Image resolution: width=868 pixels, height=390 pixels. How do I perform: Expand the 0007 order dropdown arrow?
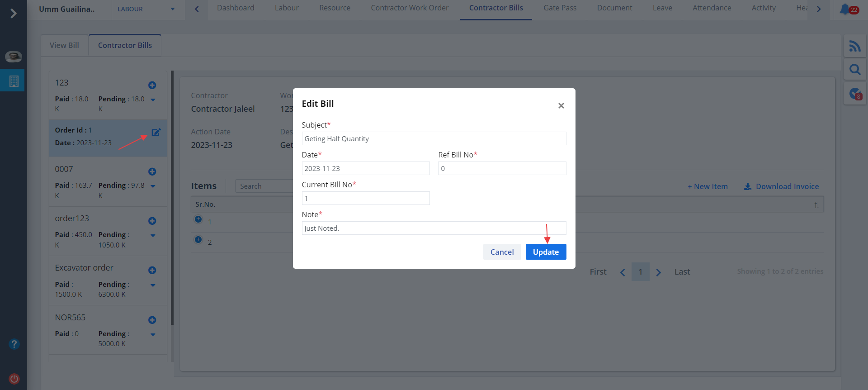[153, 186]
